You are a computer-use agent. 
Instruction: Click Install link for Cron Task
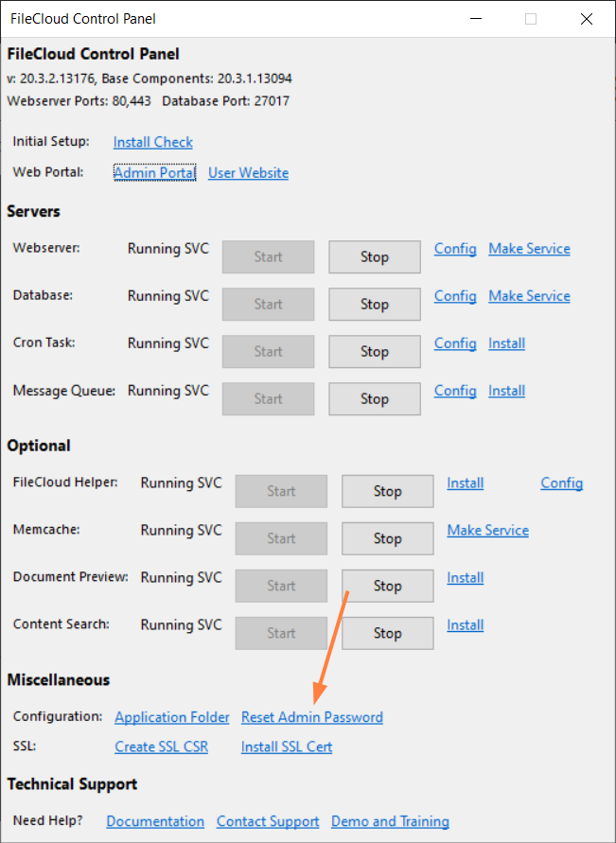point(506,343)
